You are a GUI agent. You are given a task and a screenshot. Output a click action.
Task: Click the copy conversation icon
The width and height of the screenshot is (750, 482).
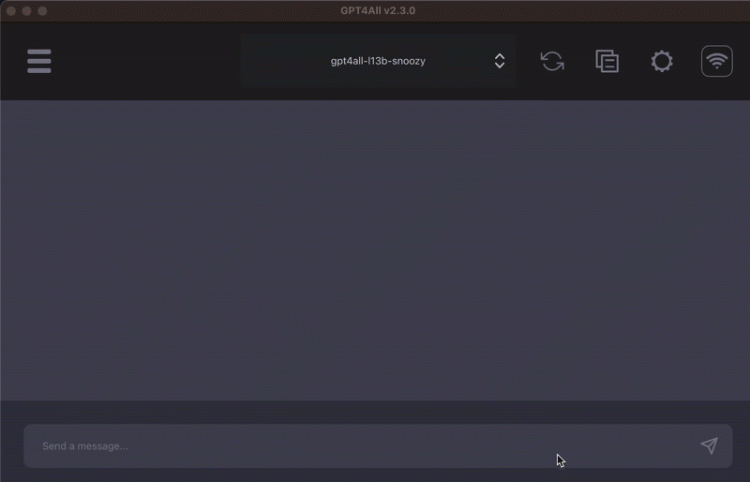click(x=607, y=61)
